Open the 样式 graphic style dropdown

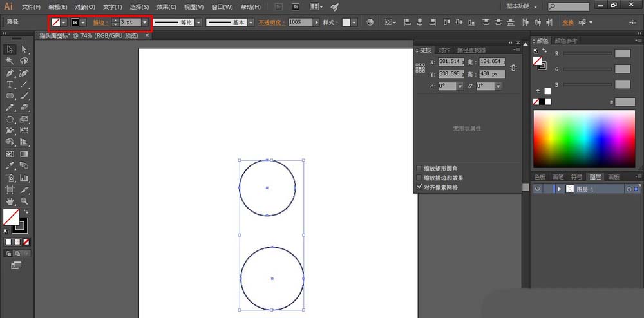(354, 23)
